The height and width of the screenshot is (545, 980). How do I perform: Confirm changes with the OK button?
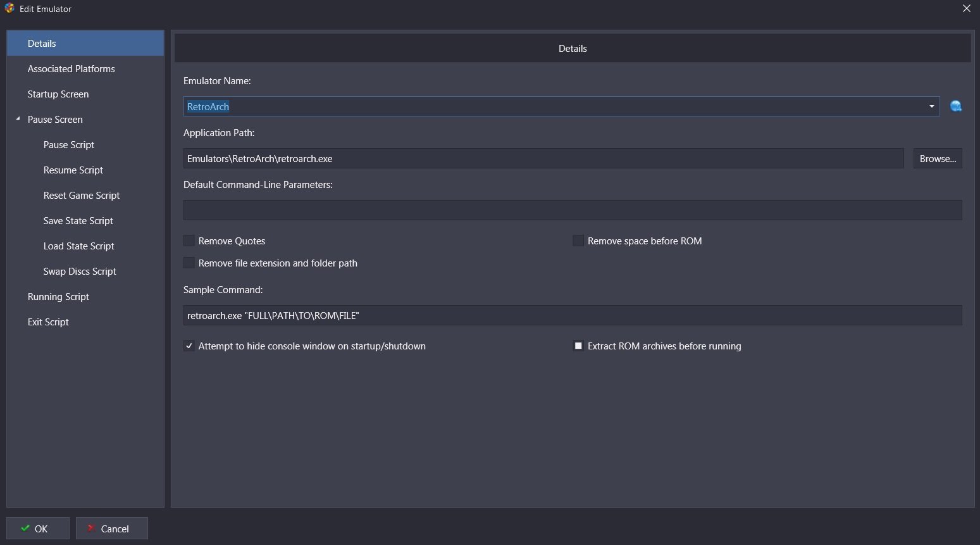pos(38,529)
